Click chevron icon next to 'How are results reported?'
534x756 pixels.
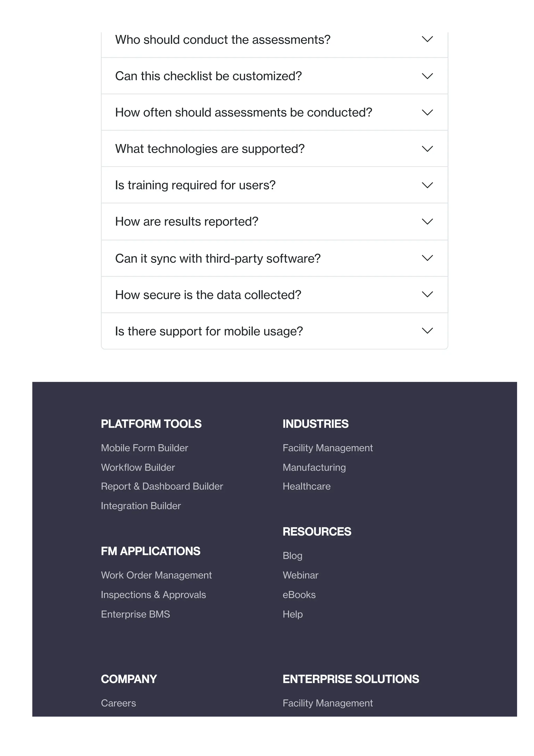click(427, 221)
